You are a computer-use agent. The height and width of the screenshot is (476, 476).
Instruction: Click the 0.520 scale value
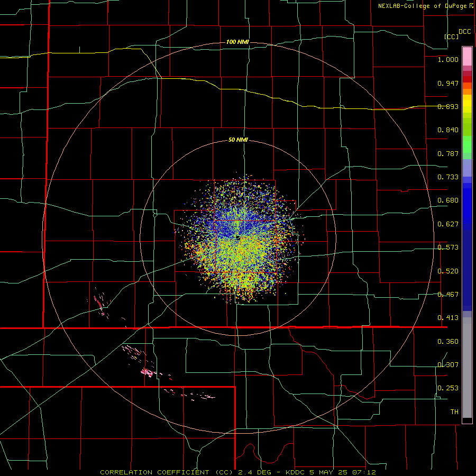point(448,271)
